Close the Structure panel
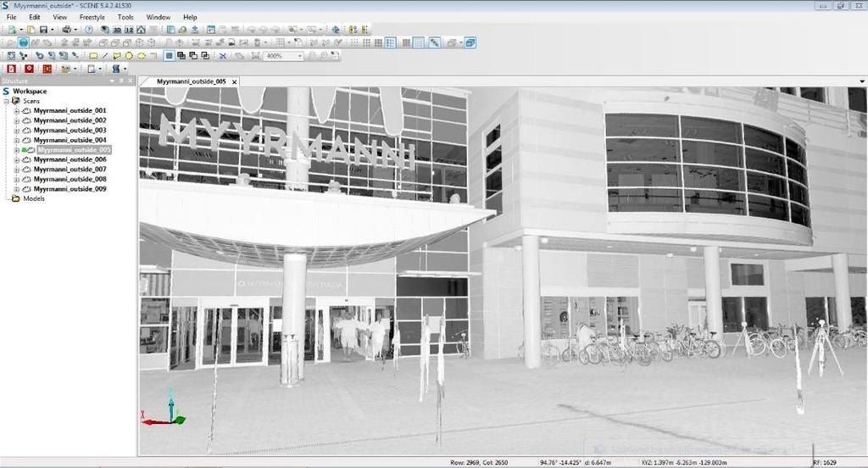Image resolution: width=868 pixels, height=468 pixels. click(131, 81)
